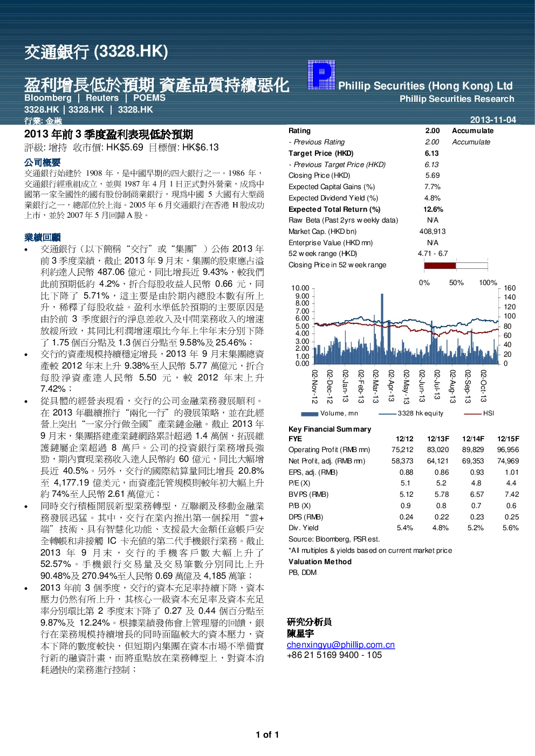The image size is (535, 756).
Task: Click the Phillip Securities (Hong Kong) Ltd heading
Action: coord(426,86)
